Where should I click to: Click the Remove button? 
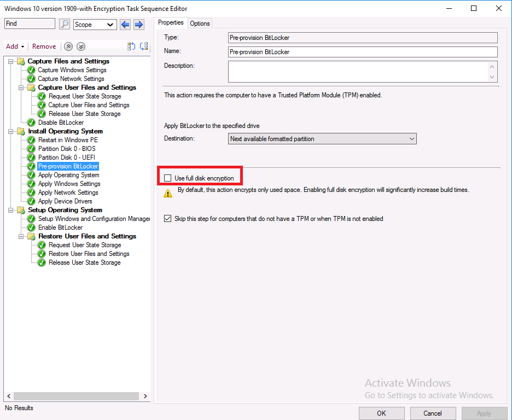[x=44, y=46]
